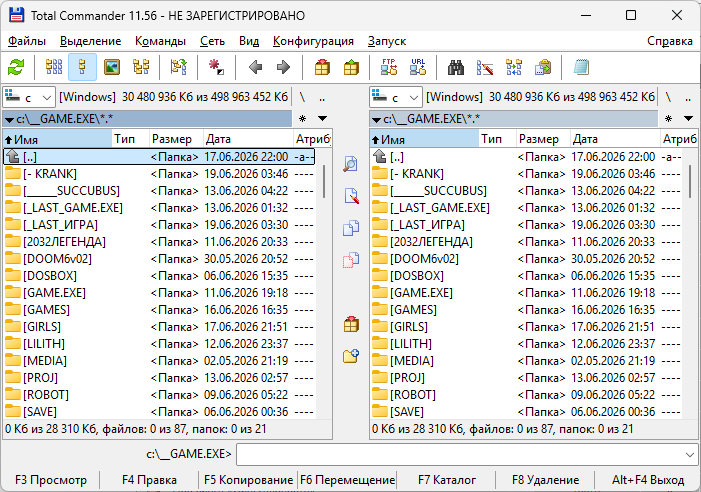
Task: Open the Сеть menu
Action: click(212, 41)
